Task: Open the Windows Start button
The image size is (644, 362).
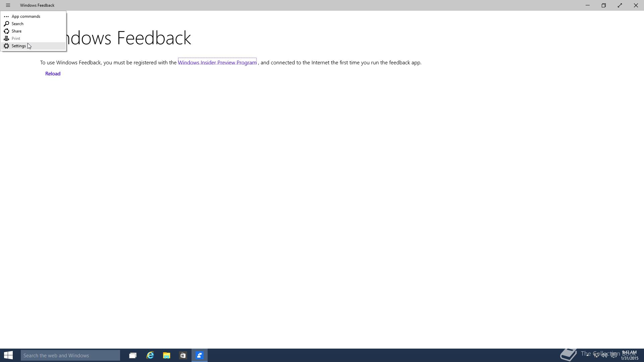Action: pos(8,355)
